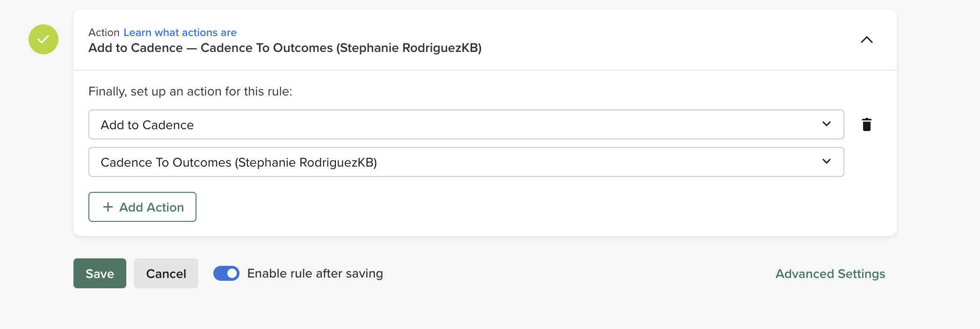The image size is (980, 329).
Task: Click the chevron arrow on Add to Cadence dropdown
Action: point(826,124)
